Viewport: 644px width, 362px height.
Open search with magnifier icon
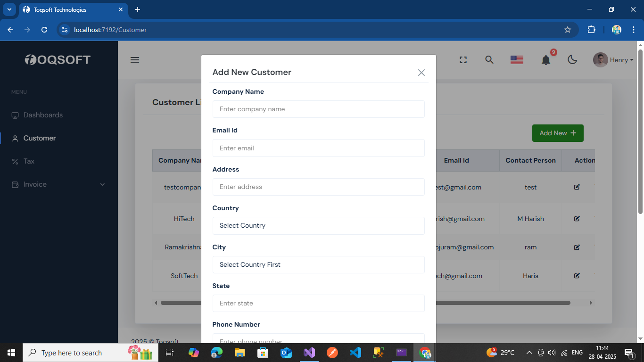(489, 60)
